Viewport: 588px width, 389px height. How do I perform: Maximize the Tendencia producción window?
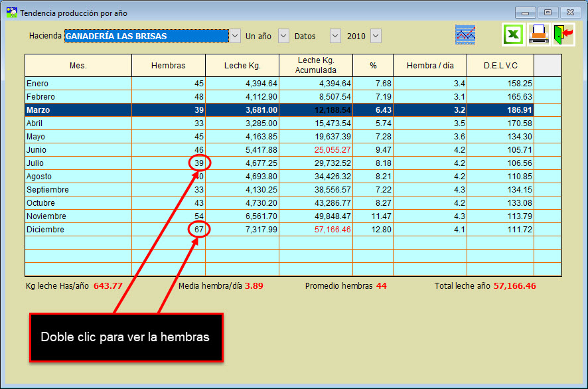tap(548, 13)
